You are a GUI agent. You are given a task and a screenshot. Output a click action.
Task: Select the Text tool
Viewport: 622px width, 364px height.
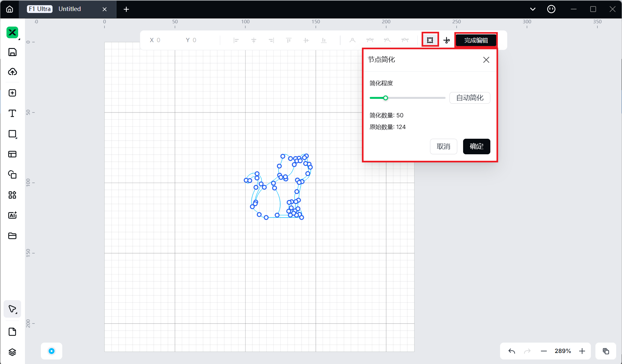(12, 113)
